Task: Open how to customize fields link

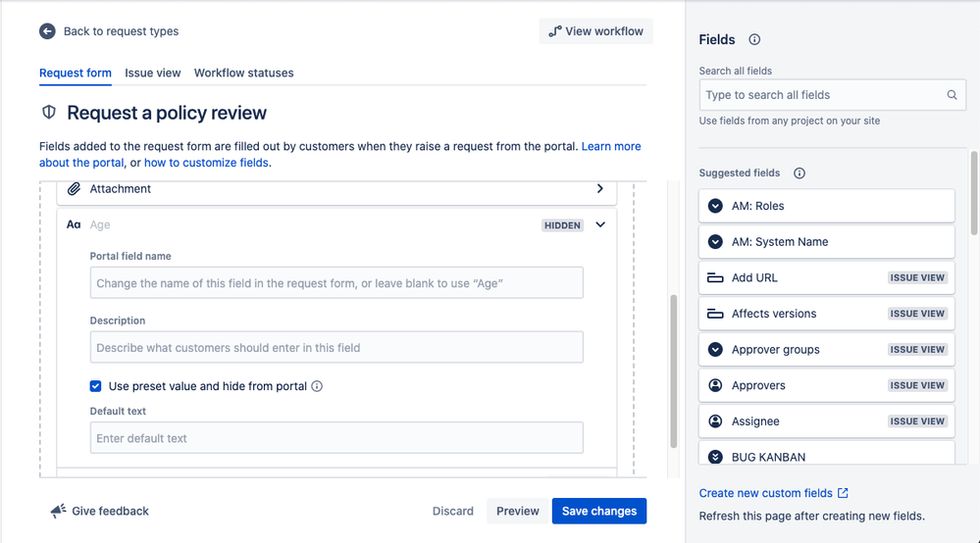Action: [x=206, y=163]
